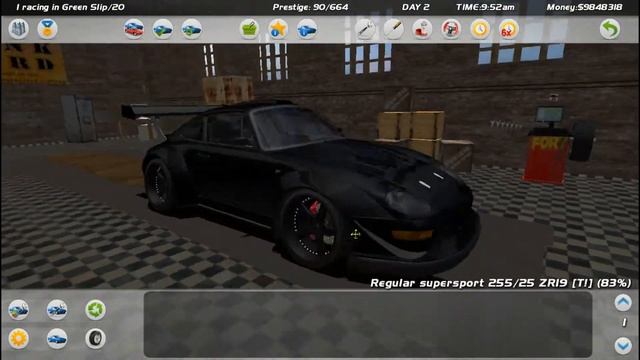Click the green recycle icon

pyautogui.click(x=95, y=309)
